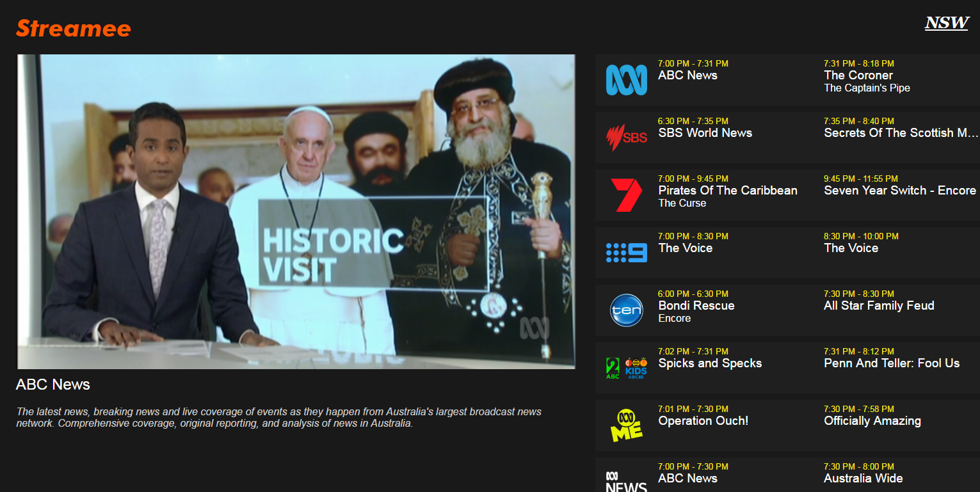980x492 pixels.
Task: Click '8:30 PM - 10:00 PM' time slot
Action: pos(861,236)
